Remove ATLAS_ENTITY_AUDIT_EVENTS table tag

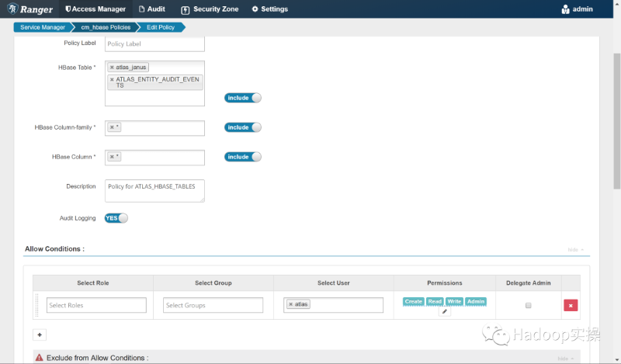click(x=112, y=80)
